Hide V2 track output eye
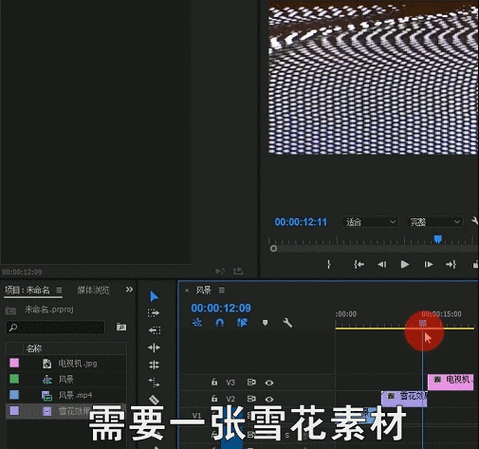The width and height of the screenshot is (479, 449). [x=269, y=399]
